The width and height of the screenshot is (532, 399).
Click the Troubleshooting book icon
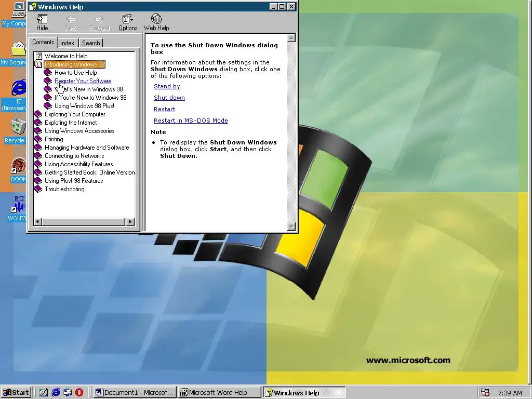point(38,189)
